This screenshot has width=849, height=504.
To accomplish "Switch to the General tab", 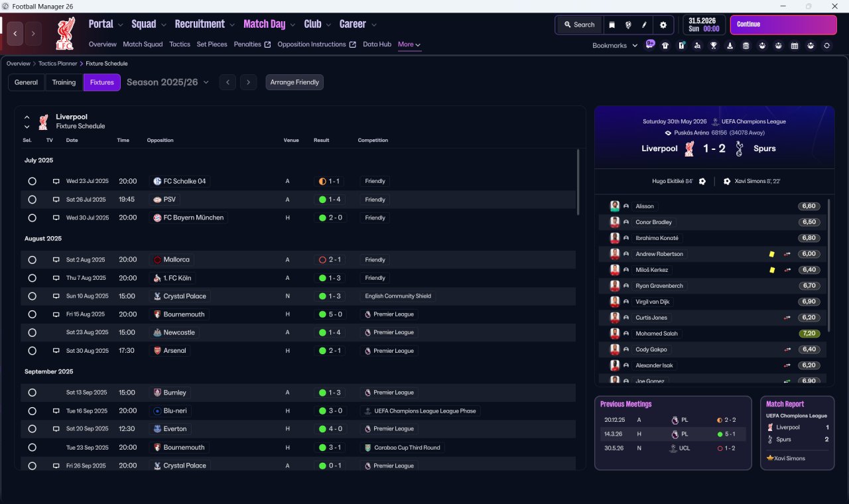I will tap(27, 82).
